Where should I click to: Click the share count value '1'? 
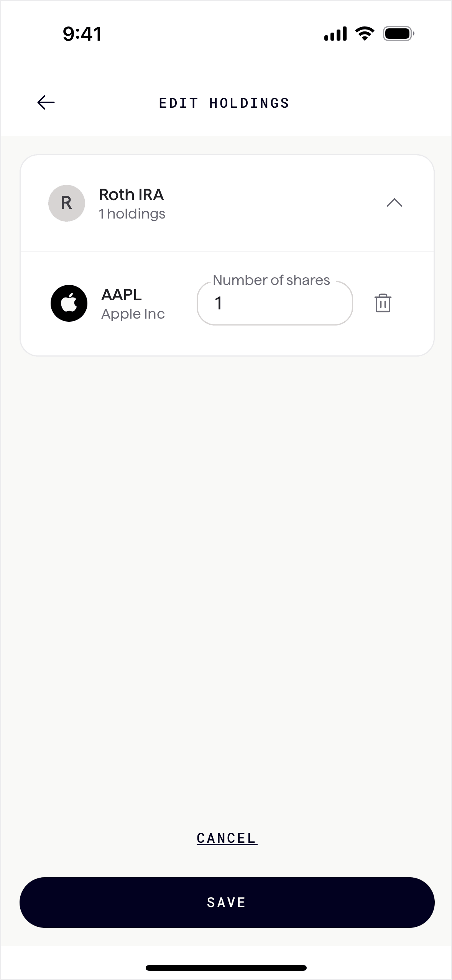pos(219,303)
